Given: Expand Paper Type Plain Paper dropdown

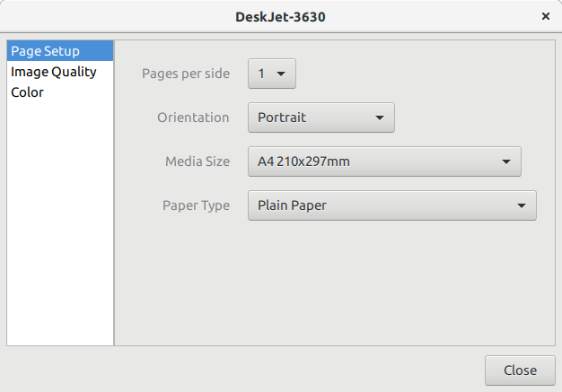Looking at the screenshot, I should [x=392, y=205].
